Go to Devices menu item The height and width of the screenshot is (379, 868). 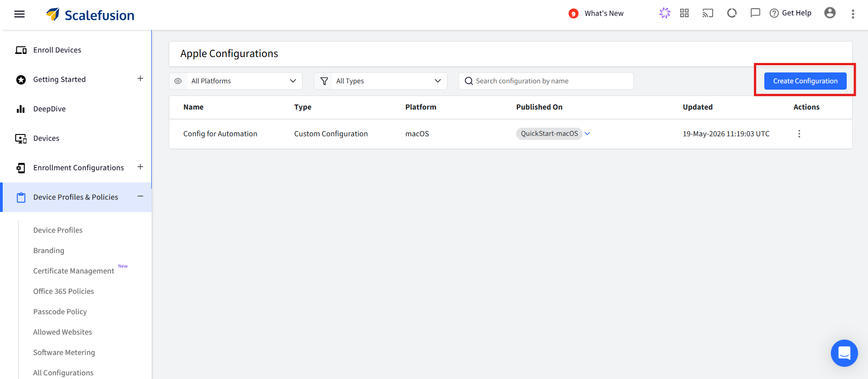[46, 138]
